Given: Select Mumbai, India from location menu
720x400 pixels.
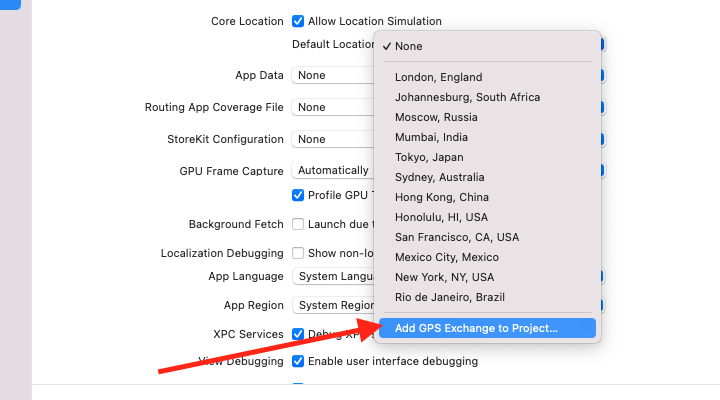Looking at the screenshot, I should [431, 137].
